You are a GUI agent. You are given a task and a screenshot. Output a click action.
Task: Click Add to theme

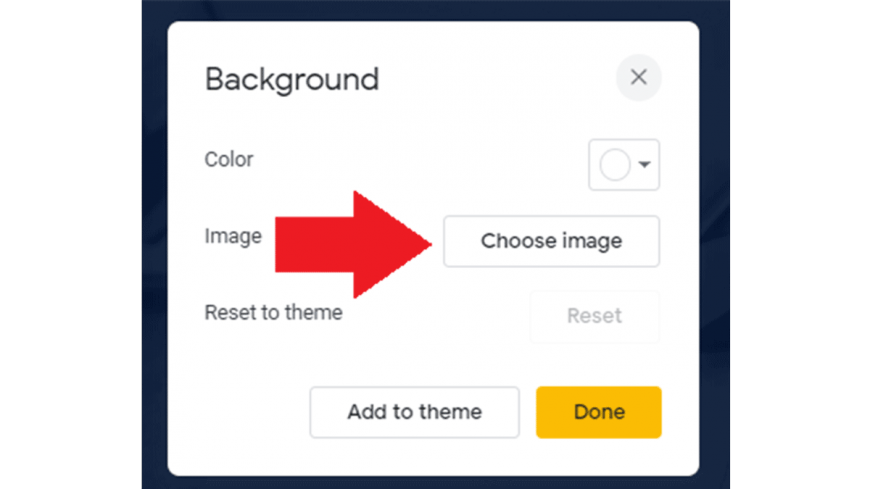coord(414,412)
